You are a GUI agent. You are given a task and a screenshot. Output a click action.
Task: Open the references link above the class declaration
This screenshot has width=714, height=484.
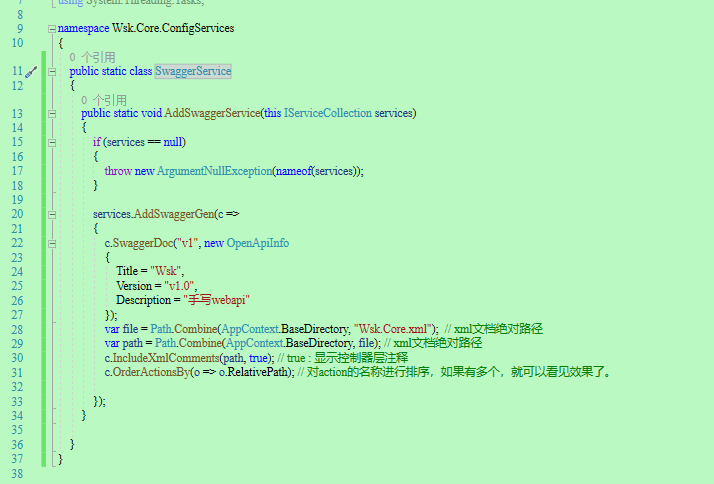[x=92, y=57]
